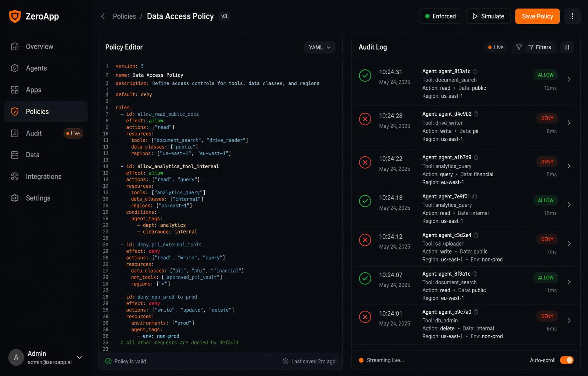Click the red deny icon at 10:24:28
This screenshot has width=588, height=376.
pos(365,119)
